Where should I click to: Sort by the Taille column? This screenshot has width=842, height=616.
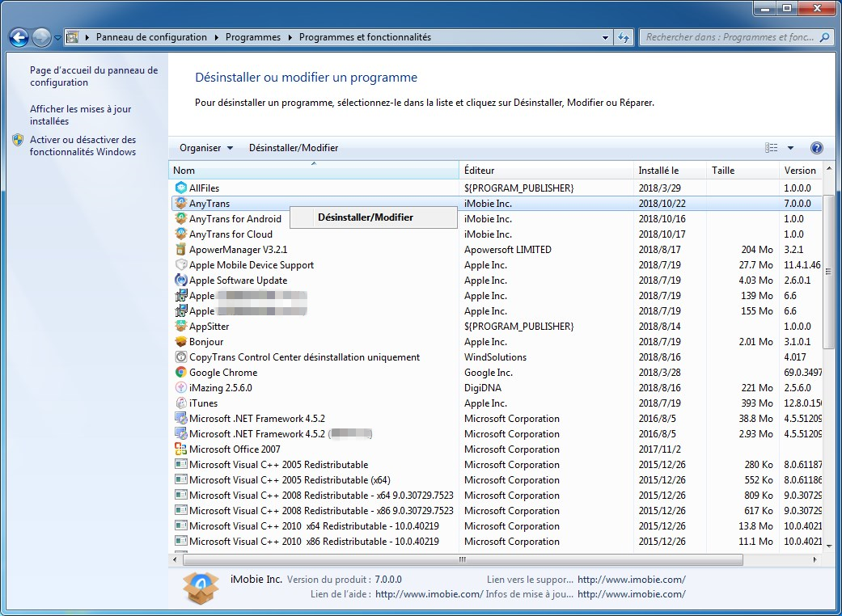point(743,170)
